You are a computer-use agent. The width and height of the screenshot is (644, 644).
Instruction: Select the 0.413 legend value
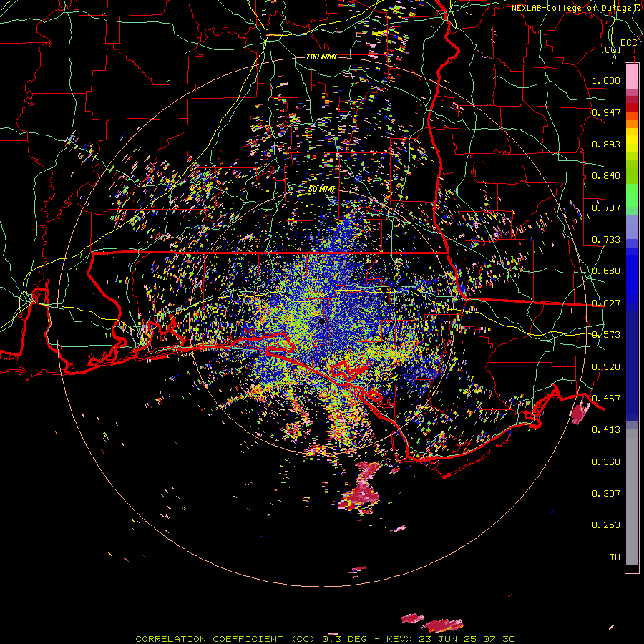pyautogui.click(x=606, y=430)
